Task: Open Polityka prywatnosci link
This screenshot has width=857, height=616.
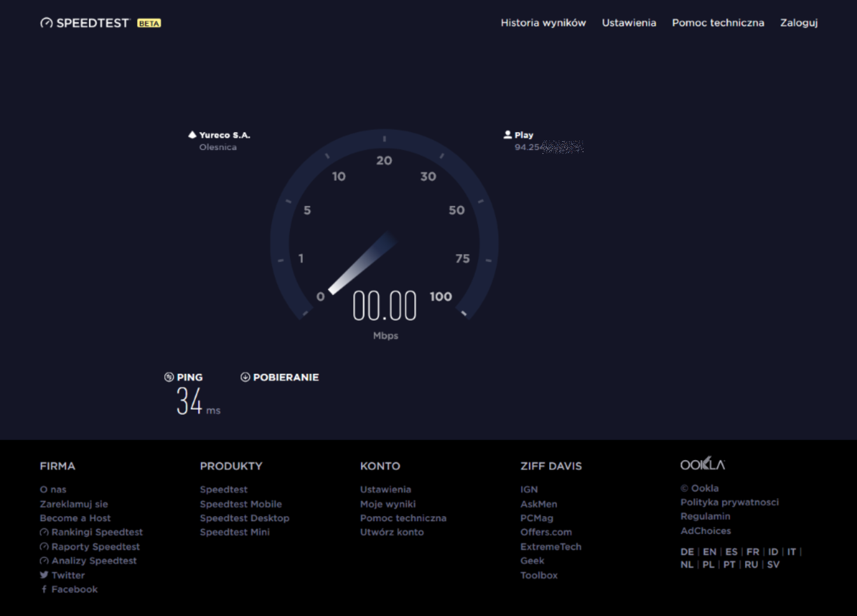Action: coord(729,502)
